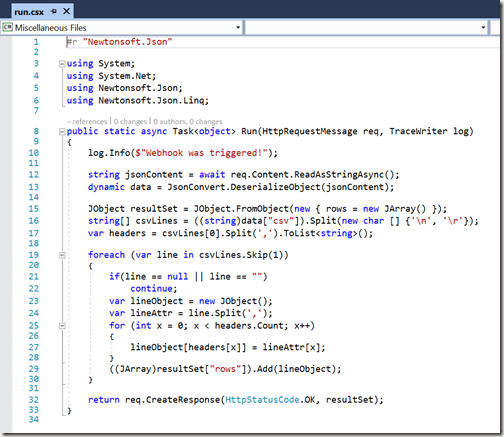
Task: Click 'return' keyword on line 32
Action: [x=104, y=400]
